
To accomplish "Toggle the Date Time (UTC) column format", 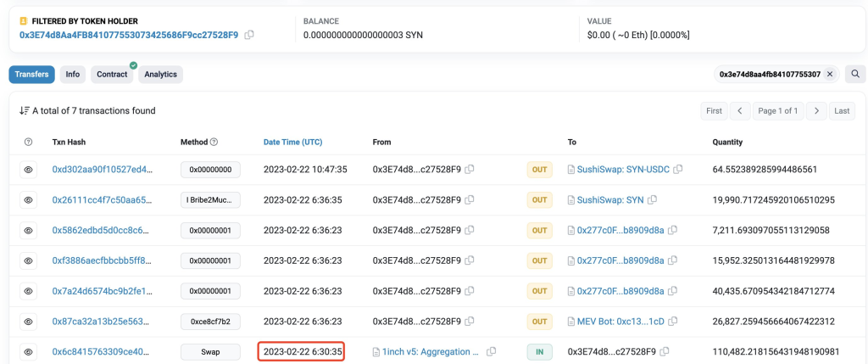I will pyautogui.click(x=292, y=143).
